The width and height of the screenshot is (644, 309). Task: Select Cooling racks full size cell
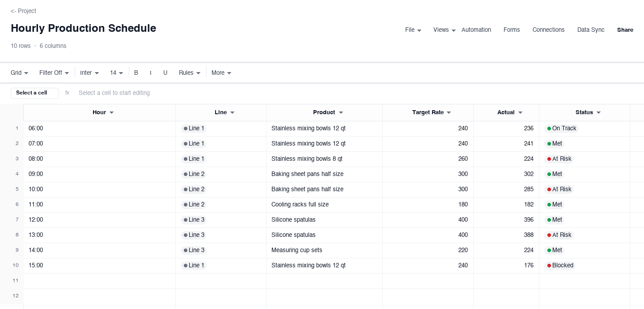coord(324,205)
